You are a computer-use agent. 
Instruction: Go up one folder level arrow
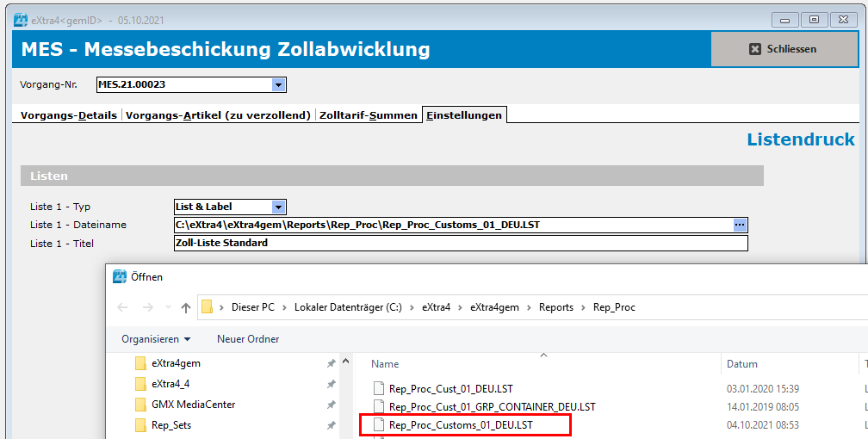pyautogui.click(x=186, y=308)
